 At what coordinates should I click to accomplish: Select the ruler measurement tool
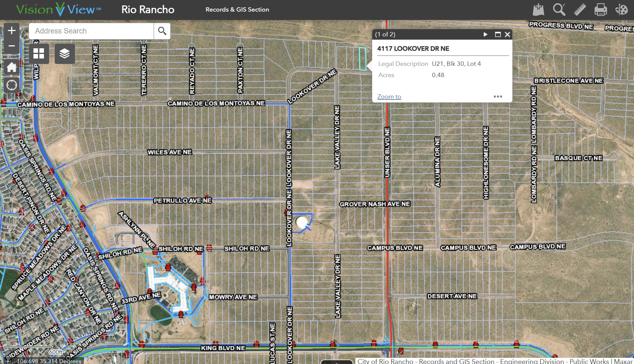point(580,10)
